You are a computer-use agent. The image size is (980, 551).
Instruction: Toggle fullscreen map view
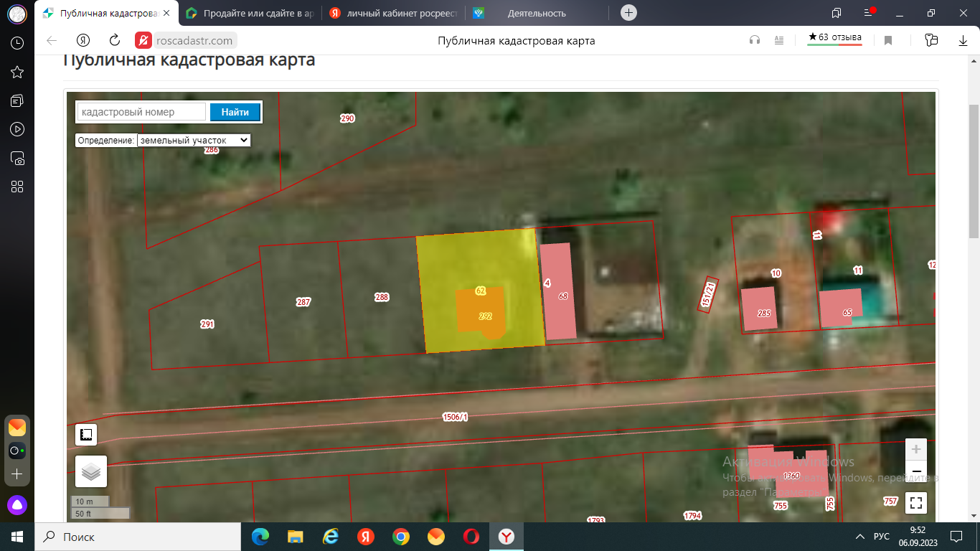tap(916, 502)
